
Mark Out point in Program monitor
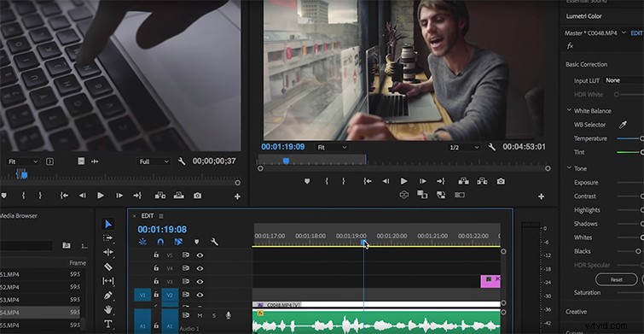click(x=344, y=181)
